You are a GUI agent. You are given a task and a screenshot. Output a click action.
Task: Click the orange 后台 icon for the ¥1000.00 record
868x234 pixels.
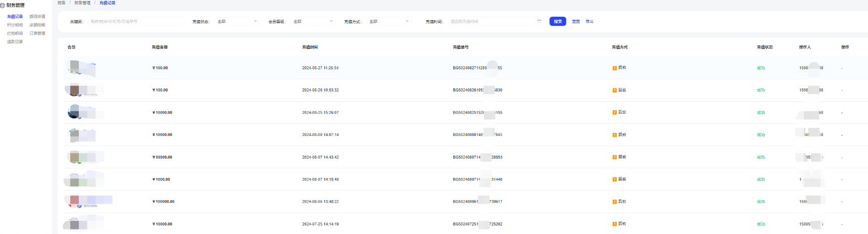(614, 179)
